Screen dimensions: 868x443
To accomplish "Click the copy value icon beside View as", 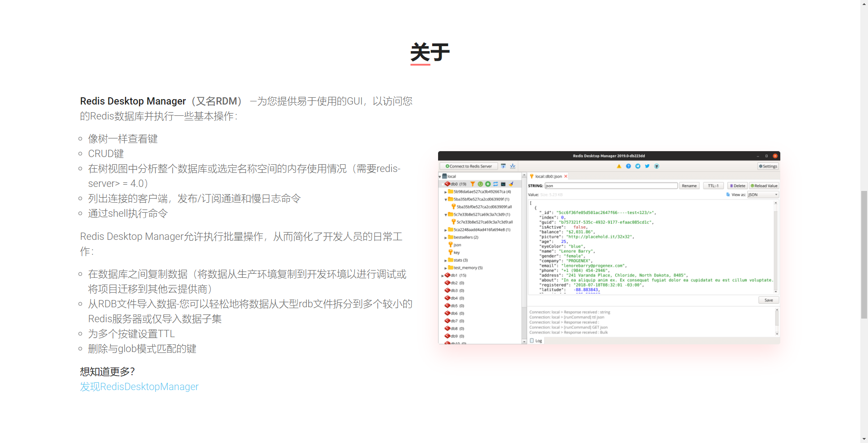I will (728, 195).
